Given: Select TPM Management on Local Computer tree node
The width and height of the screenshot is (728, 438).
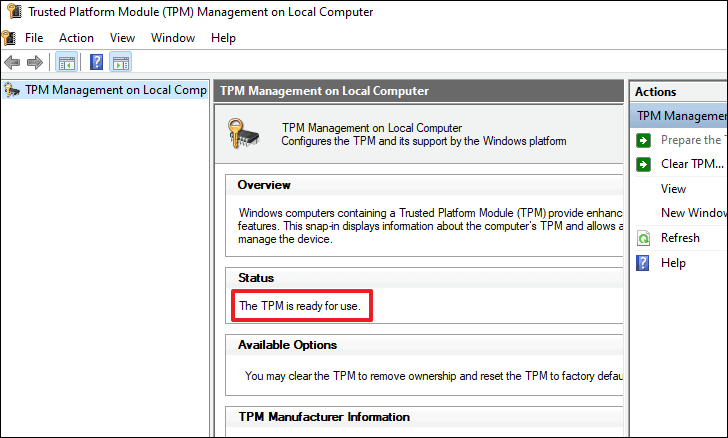Looking at the screenshot, I should click(x=105, y=90).
